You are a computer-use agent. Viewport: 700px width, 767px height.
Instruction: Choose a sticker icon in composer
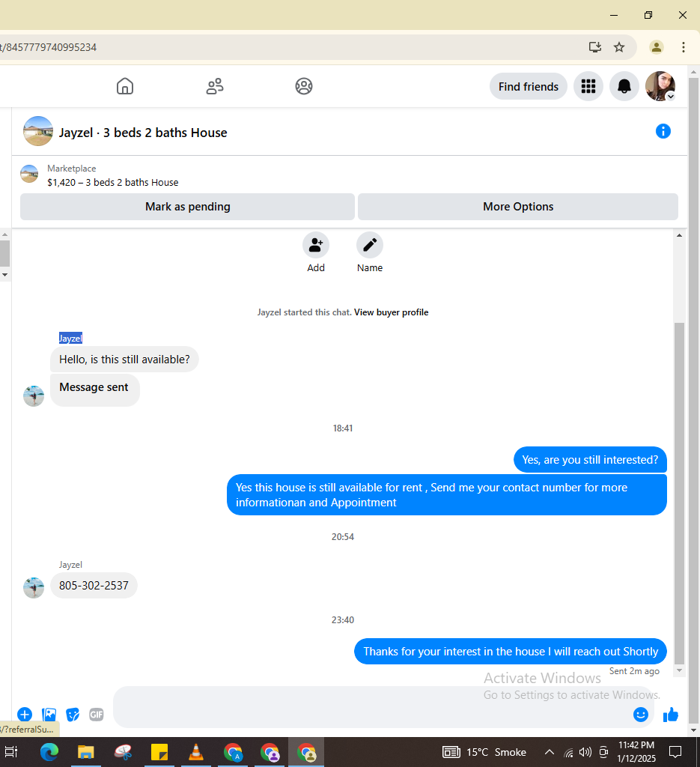point(73,715)
